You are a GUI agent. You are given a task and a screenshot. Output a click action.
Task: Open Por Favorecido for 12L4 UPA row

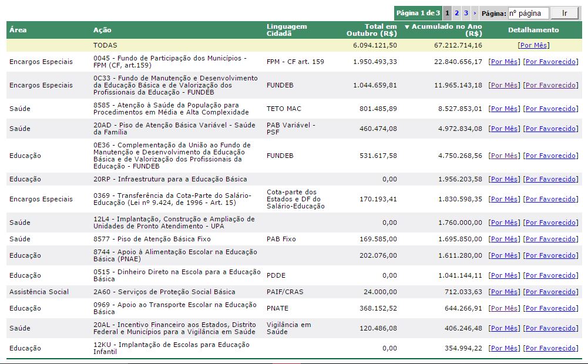tap(550, 223)
